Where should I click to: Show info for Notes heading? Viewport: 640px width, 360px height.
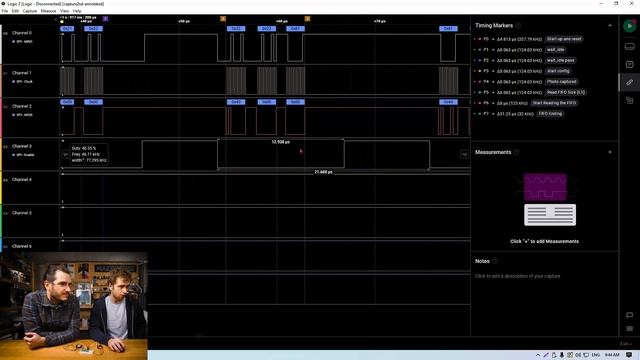tap(495, 261)
